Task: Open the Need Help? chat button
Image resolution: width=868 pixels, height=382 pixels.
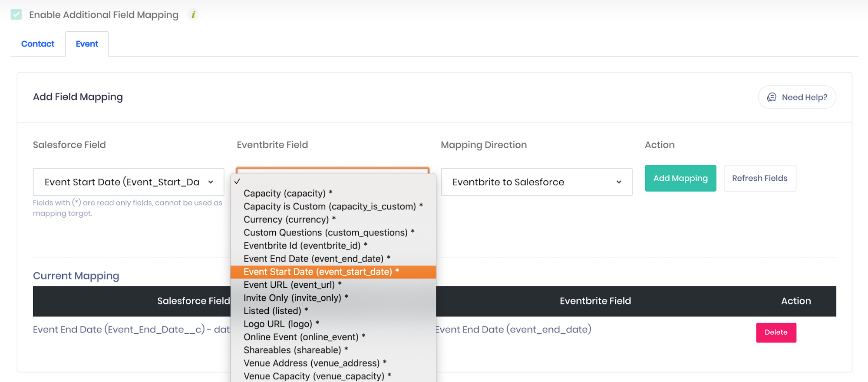Action: click(x=797, y=97)
